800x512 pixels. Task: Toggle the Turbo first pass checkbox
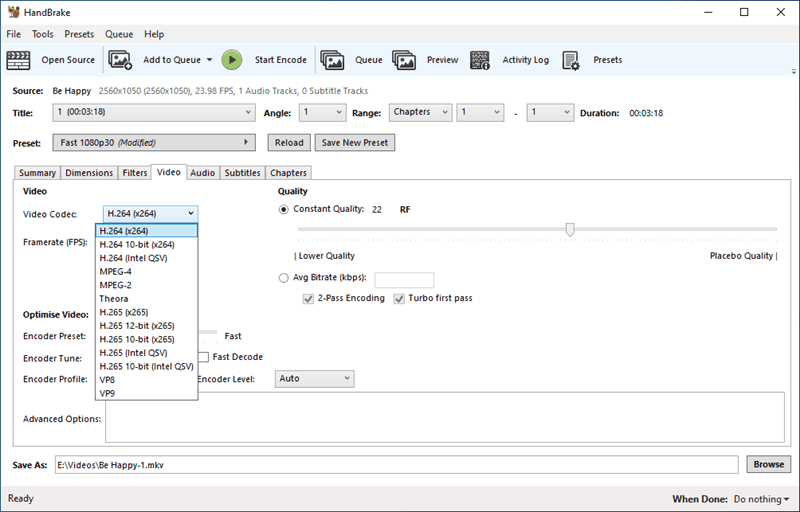point(399,299)
